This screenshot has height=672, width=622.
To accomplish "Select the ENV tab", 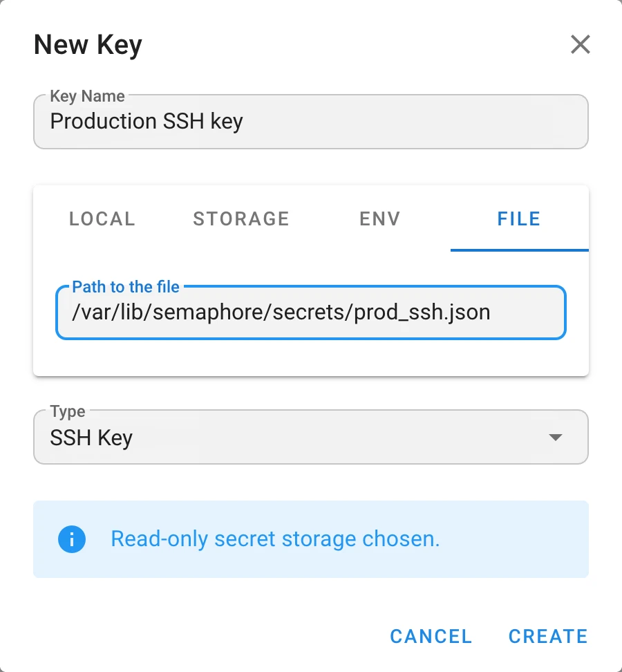I will [380, 218].
